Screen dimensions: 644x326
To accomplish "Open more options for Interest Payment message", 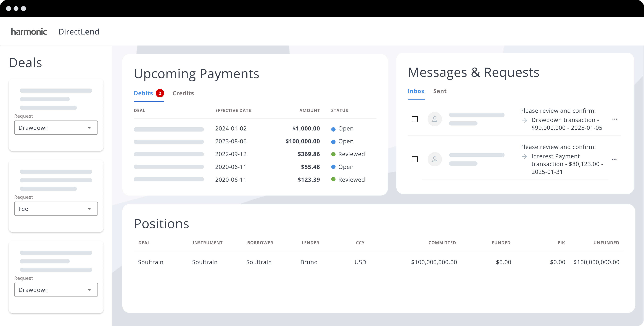I will click(614, 159).
